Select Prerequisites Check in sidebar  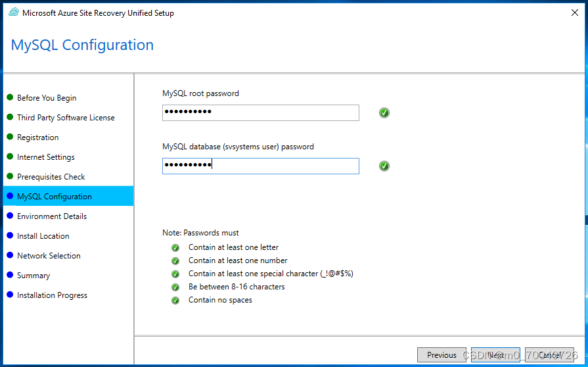pos(51,177)
